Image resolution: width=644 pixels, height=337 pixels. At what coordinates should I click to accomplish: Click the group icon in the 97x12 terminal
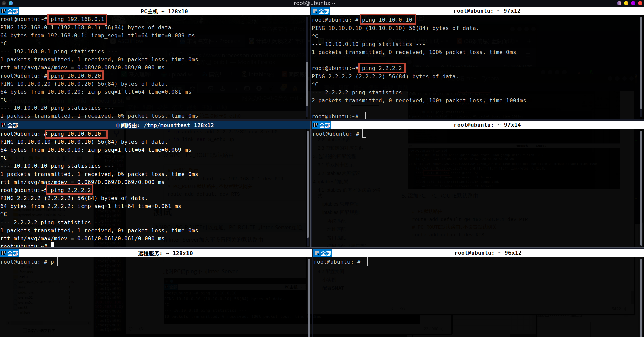point(315,11)
